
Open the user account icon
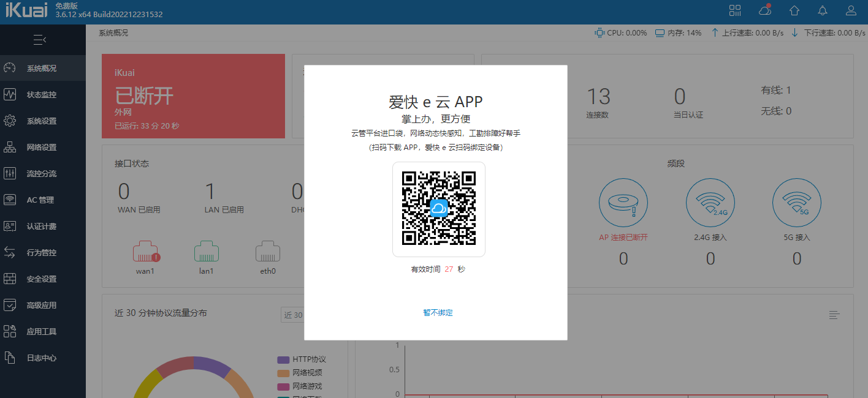851,10
